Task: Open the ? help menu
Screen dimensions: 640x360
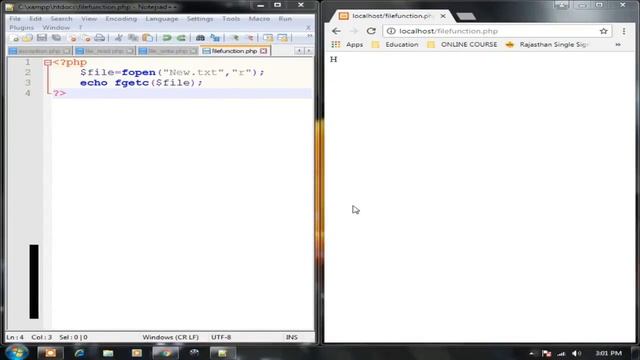Action: pyautogui.click(x=80, y=28)
